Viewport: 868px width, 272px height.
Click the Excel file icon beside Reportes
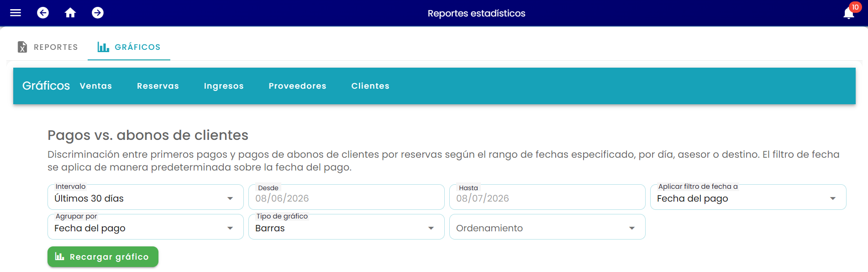(x=22, y=47)
